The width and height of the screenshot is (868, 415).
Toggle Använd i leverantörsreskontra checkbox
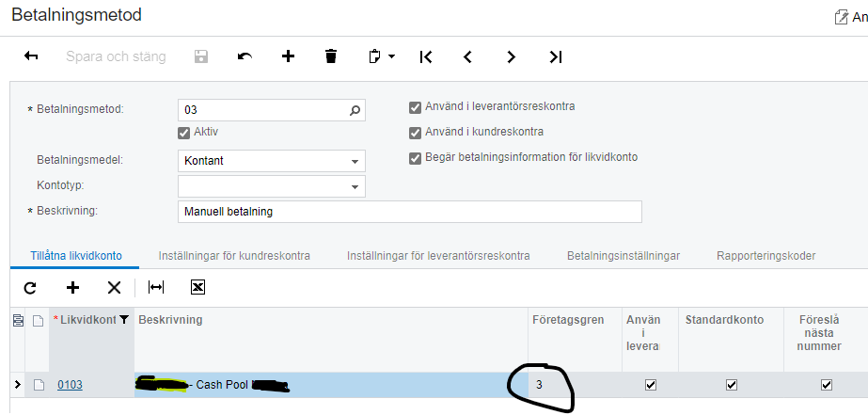click(415, 107)
